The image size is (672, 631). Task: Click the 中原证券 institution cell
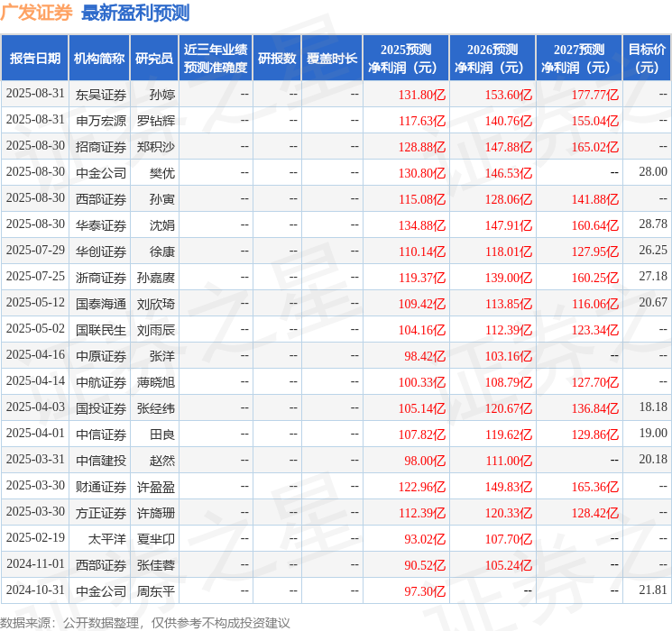pyautogui.click(x=101, y=356)
